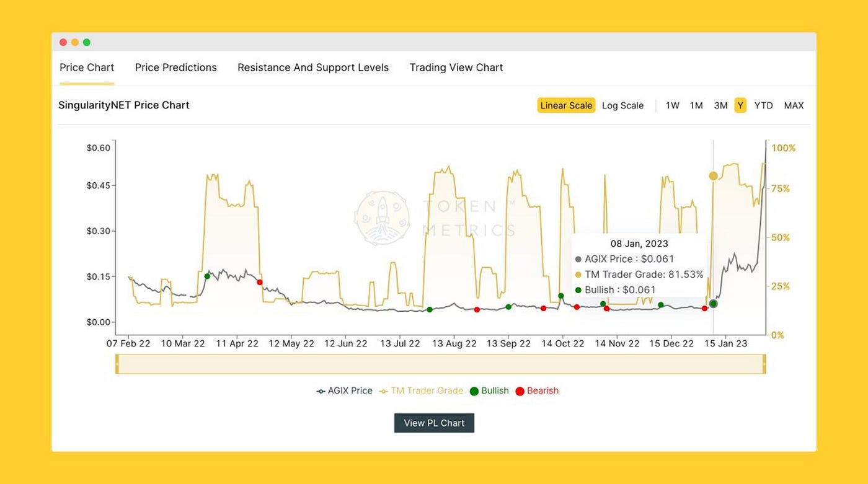Click the red close window dot

point(63,42)
